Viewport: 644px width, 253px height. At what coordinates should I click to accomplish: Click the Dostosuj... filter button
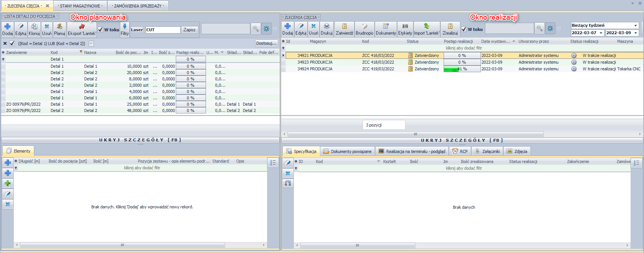click(x=266, y=44)
